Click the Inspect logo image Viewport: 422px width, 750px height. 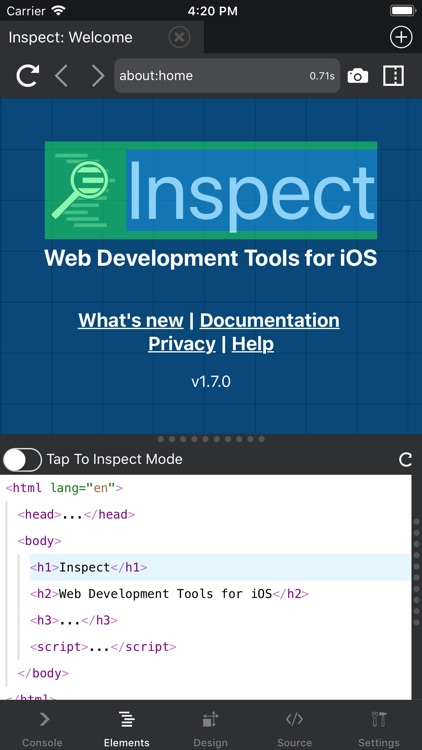[211, 190]
